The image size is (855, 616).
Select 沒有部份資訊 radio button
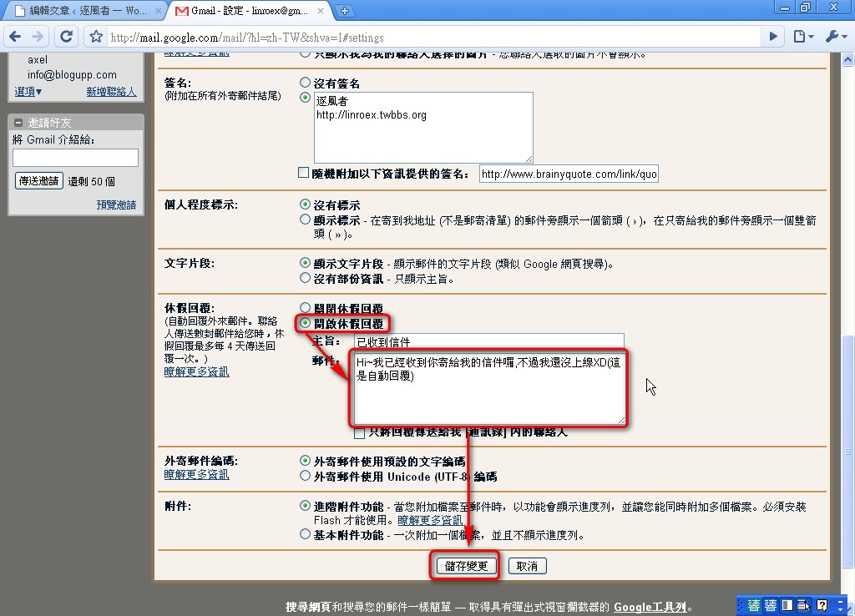pyautogui.click(x=305, y=278)
